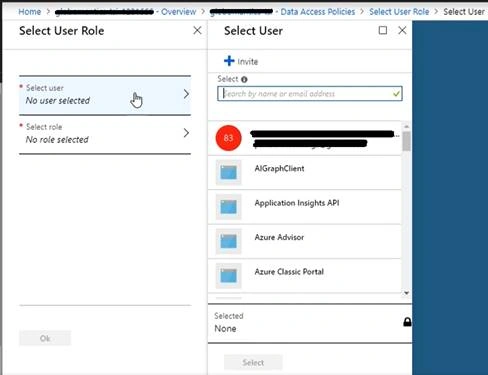Click the Selected None value
Image resolution: width=488 pixels, height=375 pixels.
tap(225, 329)
